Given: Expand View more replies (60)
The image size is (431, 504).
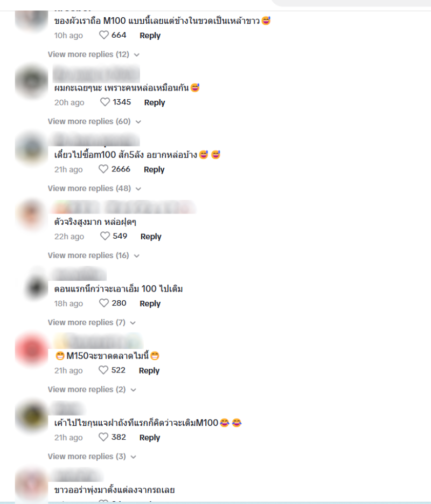Looking at the screenshot, I should tap(94, 121).
